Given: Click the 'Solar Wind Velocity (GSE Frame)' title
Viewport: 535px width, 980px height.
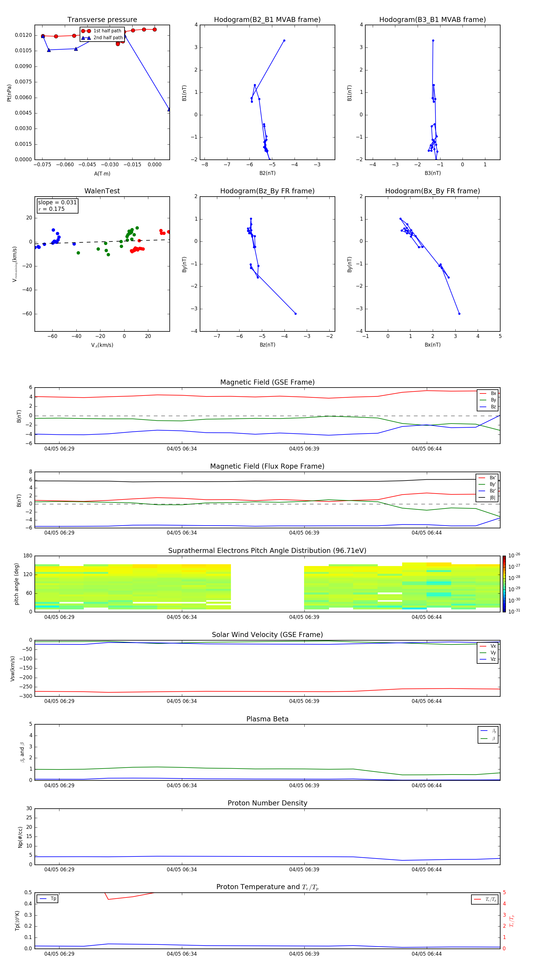Looking at the screenshot, I should click(267, 635).
